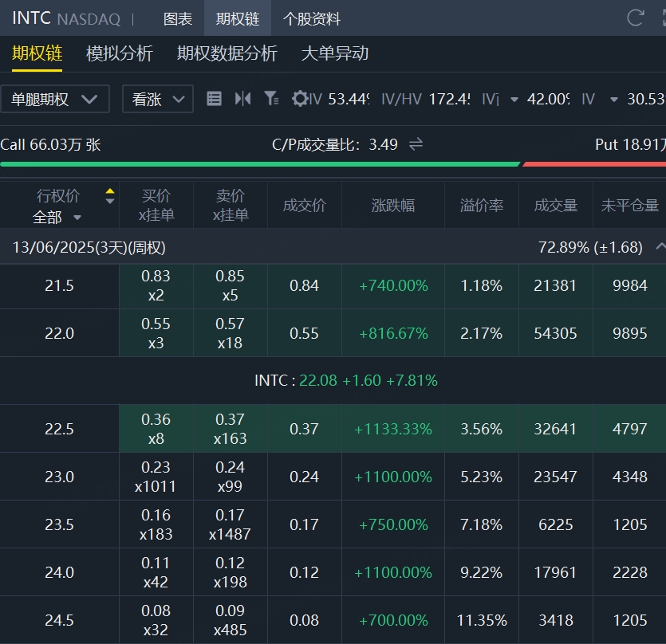Screen dimensions: 666x644
Task: Click bid price 0.11 x42
Action: 156,572
